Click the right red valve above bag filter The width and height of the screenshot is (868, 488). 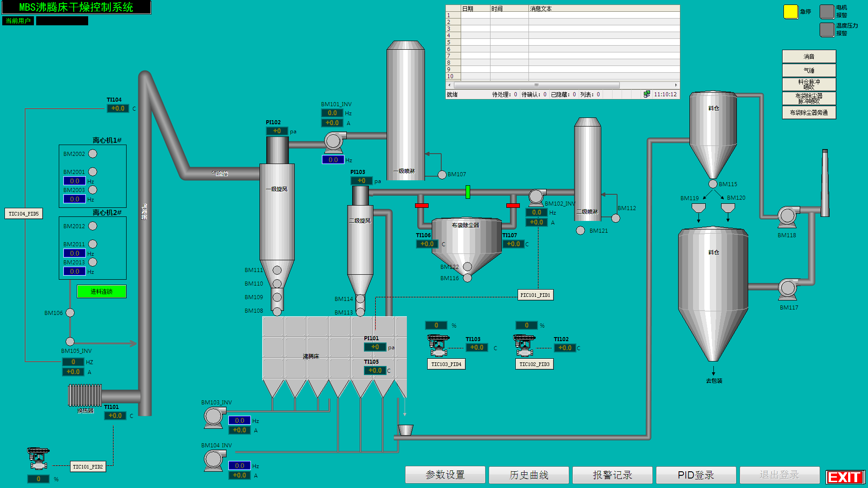tap(513, 206)
